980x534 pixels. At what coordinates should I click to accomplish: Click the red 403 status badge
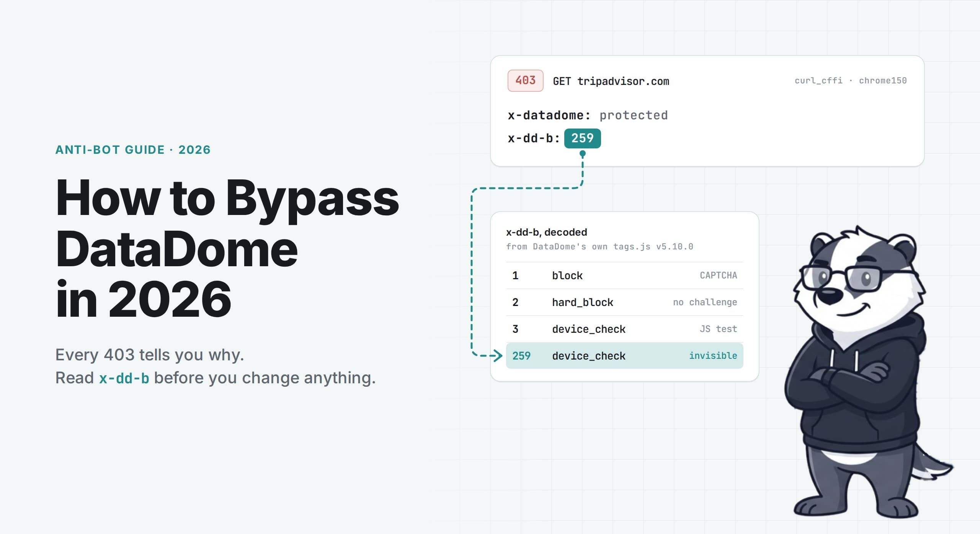point(525,81)
